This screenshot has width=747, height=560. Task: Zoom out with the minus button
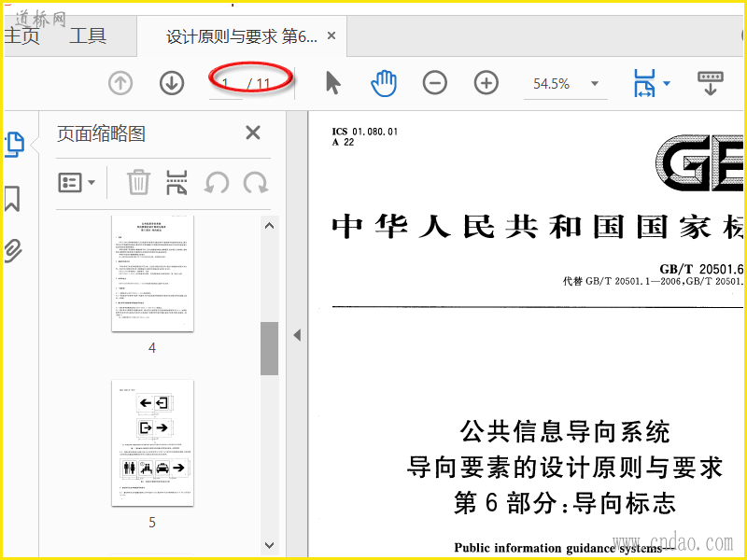pyautogui.click(x=435, y=83)
